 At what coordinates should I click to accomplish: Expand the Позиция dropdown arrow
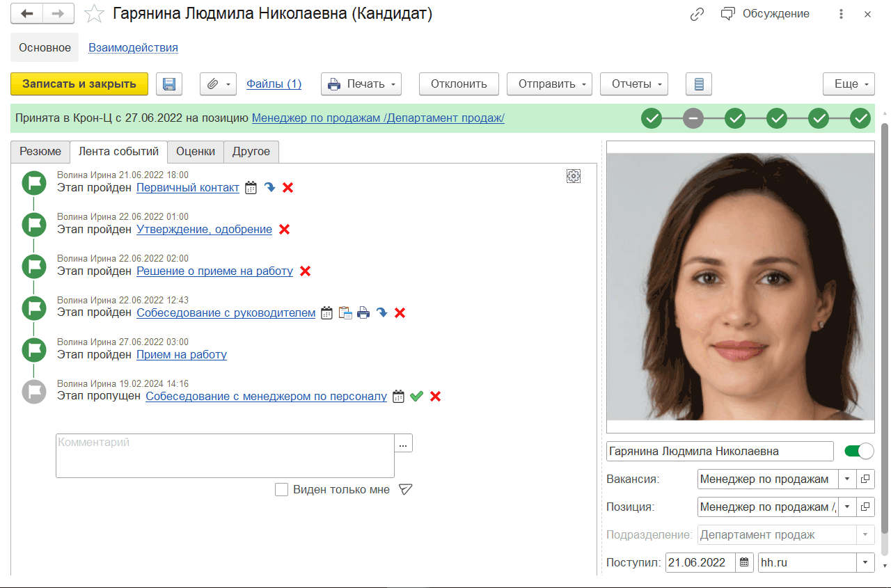(x=846, y=507)
